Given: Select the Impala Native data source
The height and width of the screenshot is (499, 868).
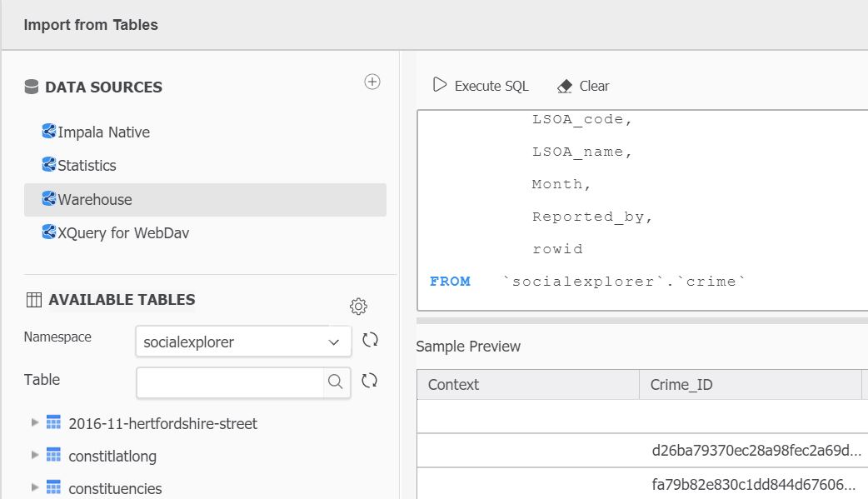Looking at the screenshot, I should (103, 132).
